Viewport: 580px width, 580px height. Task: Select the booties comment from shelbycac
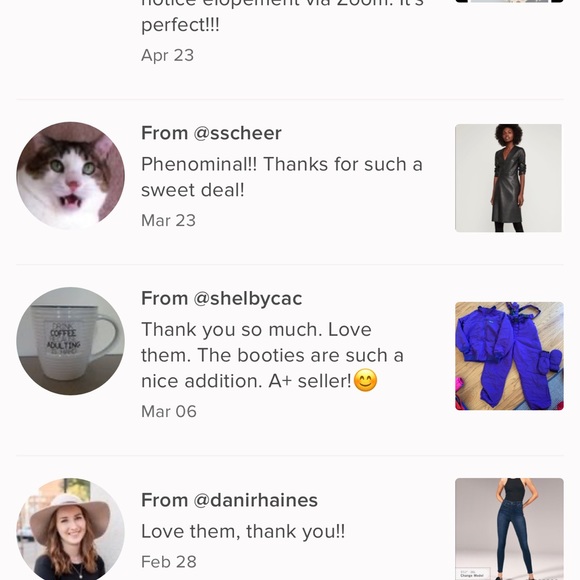(x=272, y=355)
